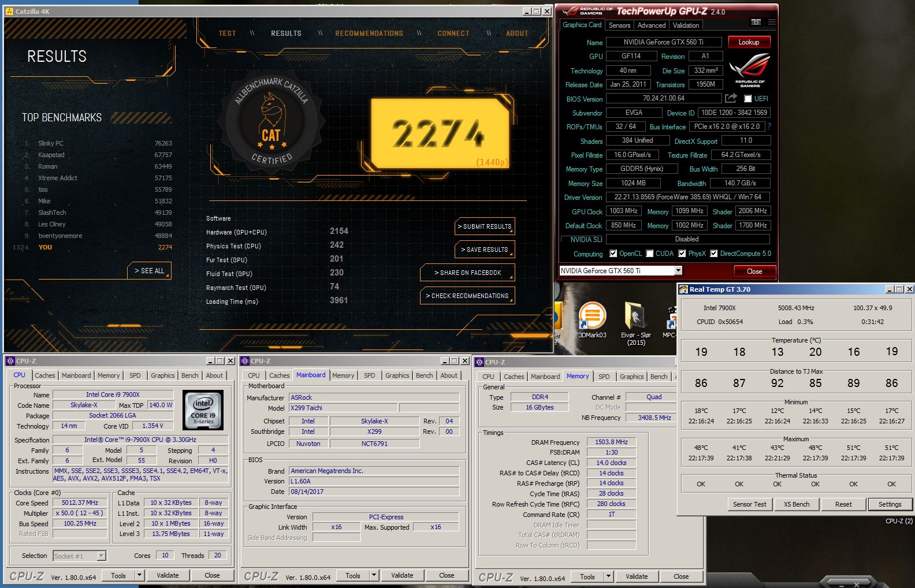Click the SEE ALL benchmarks button

149,270
